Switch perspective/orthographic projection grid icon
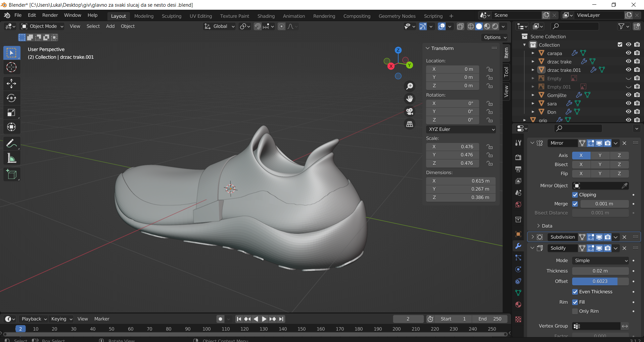Viewport: 644px width, 342px height. click(410, 124)
